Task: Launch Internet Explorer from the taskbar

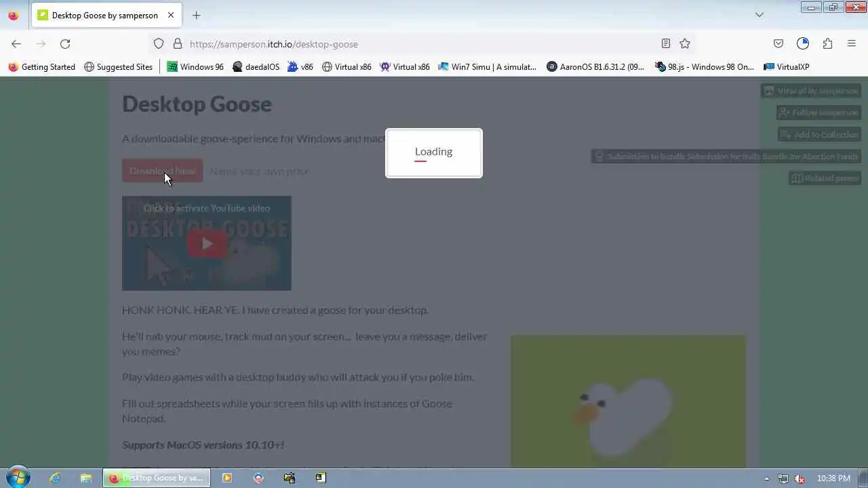Action: (x=55, y=478)
